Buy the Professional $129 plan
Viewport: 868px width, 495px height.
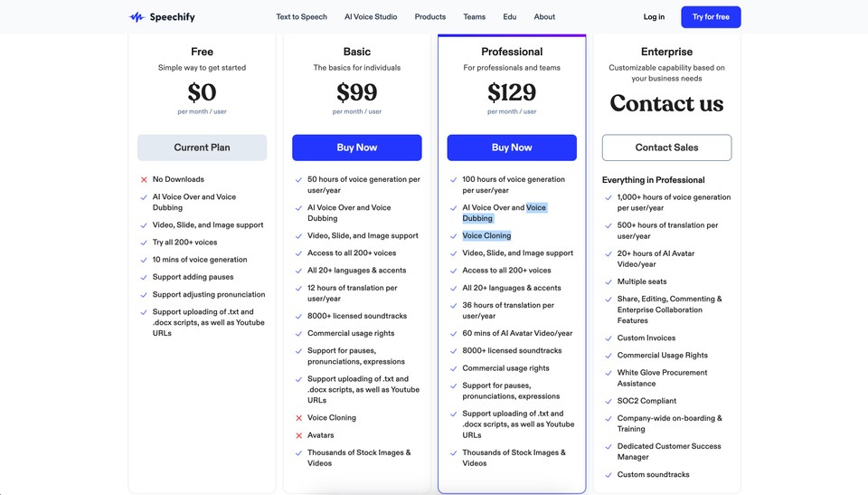pyautogui.click(x=512, y=148)
